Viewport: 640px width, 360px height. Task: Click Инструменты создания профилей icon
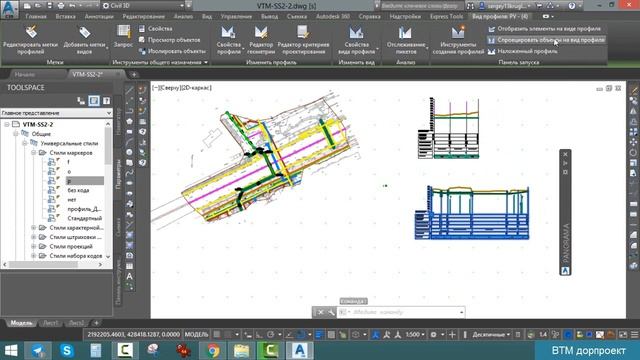[458, 40]
